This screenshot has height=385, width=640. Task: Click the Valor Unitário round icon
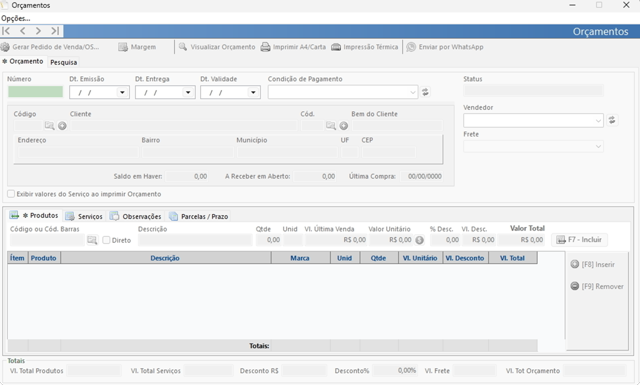(x=419, y=240)
